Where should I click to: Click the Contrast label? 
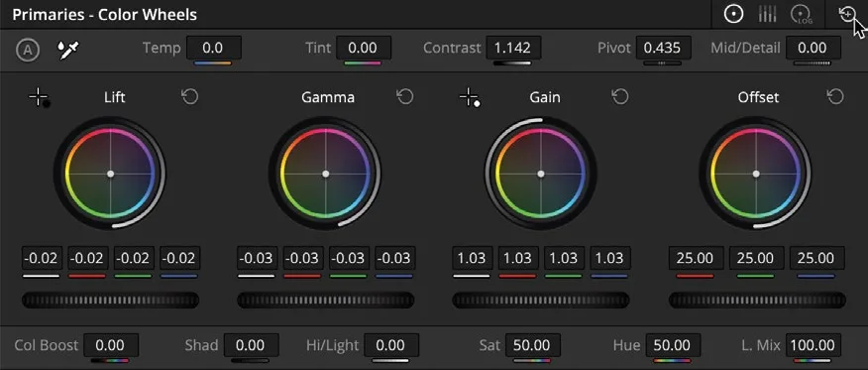coord(452,49)
